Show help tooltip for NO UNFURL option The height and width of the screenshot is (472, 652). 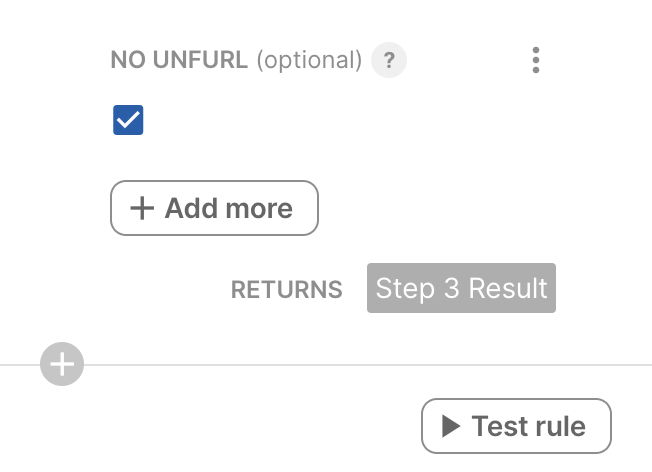[x=389, y=60]
